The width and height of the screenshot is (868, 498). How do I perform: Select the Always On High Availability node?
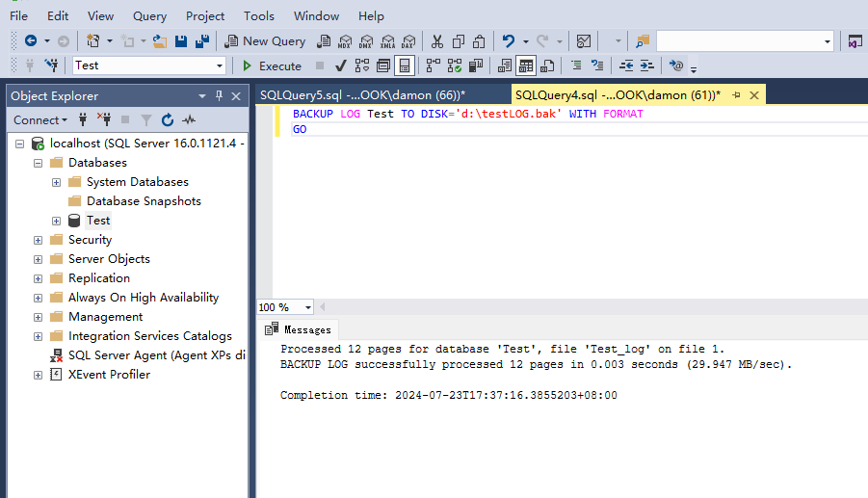coord(144,298)
